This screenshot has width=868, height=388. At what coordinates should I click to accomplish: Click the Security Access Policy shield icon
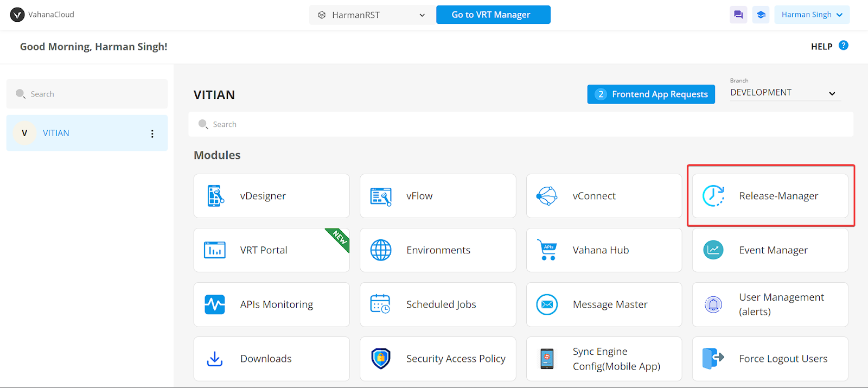tap(381, 359)
